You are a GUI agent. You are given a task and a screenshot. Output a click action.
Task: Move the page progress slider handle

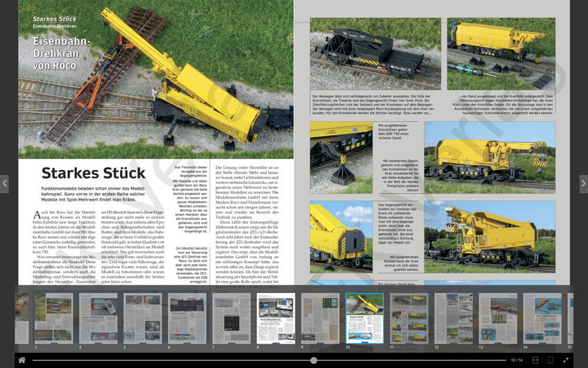(x=313, y=360)
